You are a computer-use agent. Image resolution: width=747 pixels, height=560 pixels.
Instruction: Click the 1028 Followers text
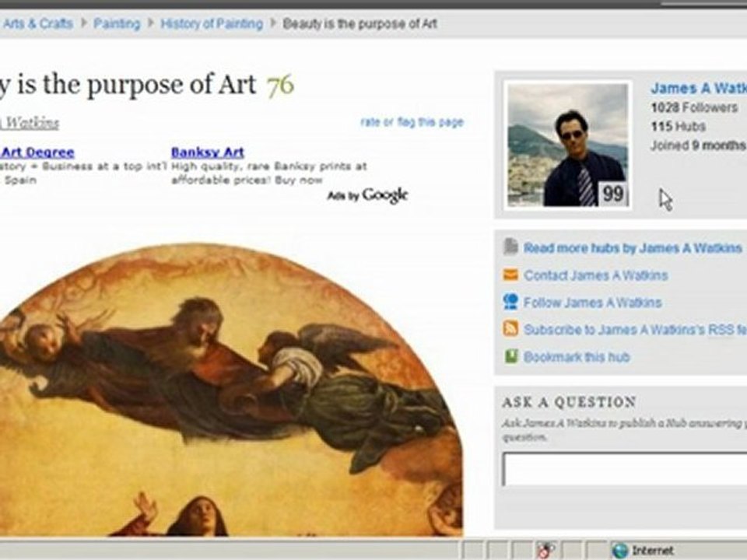click(694, 107)
